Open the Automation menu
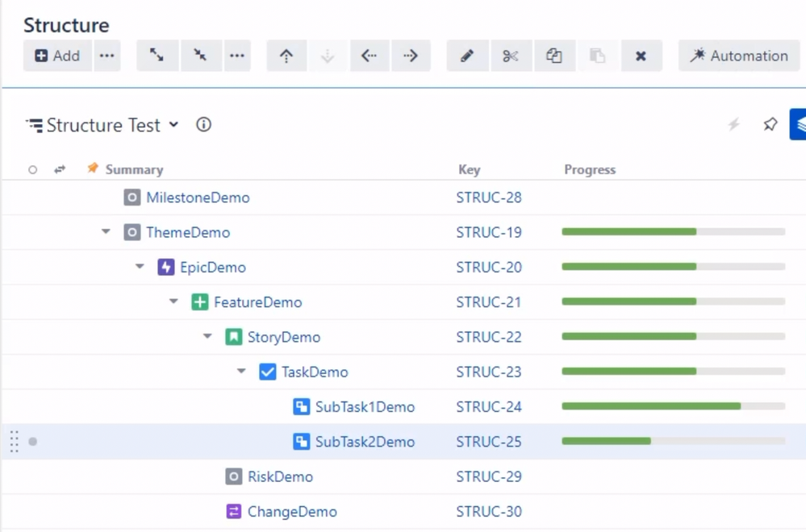The width and height of the screenshot is (806, 532). click(739, 56)
